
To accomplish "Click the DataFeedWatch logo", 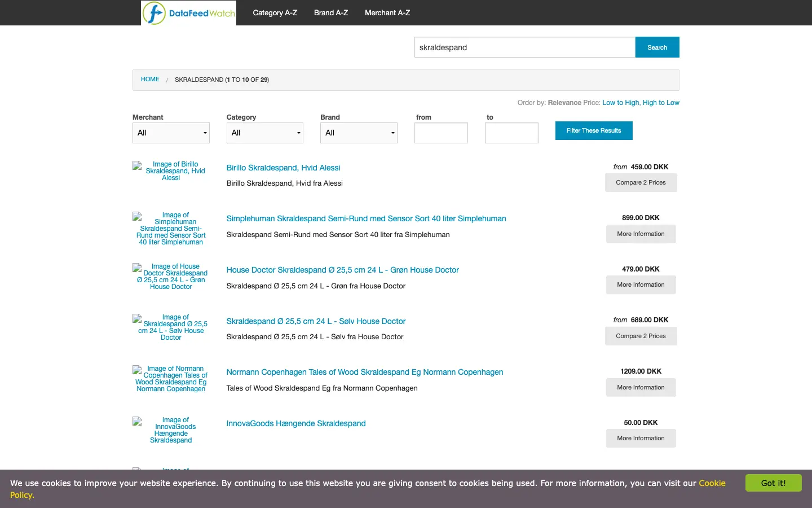I will click(x=188, y=13).
